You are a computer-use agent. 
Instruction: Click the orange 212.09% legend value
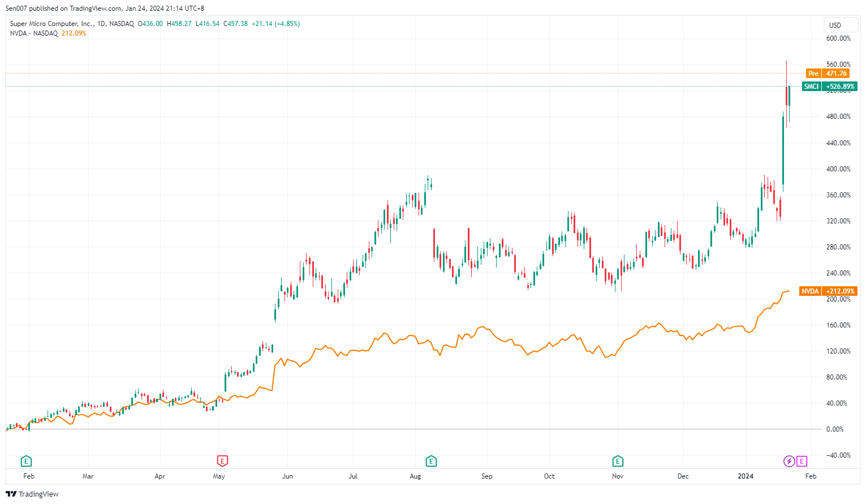(74, 33)
